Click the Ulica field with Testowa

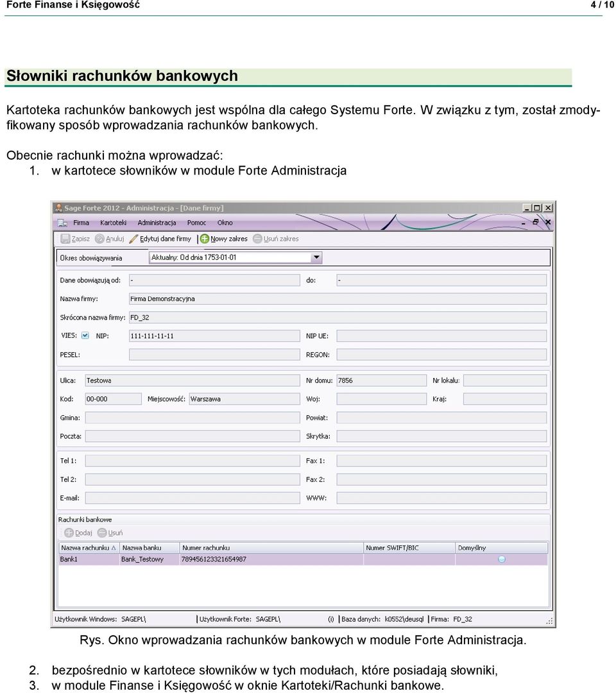pos(193,381)
